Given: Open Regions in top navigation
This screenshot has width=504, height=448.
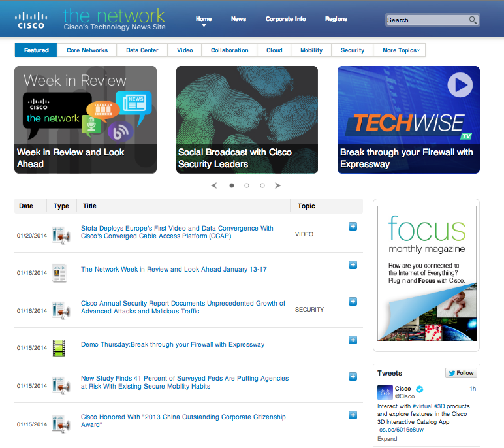Looking at the screenshot, I should (336, 19).
